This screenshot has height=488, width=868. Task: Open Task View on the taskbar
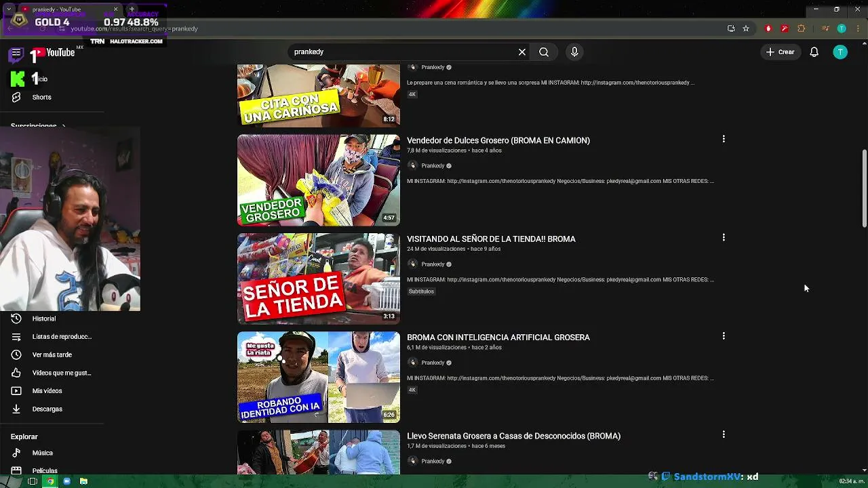pyautogui.click(x=32, y=481)
